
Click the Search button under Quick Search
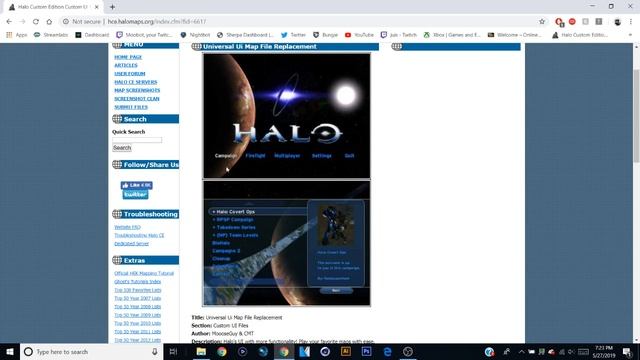point(122,148)
